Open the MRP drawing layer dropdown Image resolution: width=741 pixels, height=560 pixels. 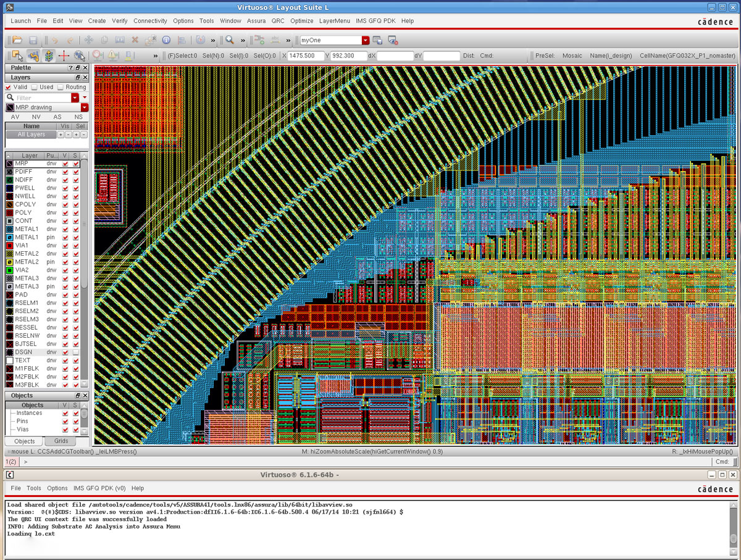click(x=85, y=107)
